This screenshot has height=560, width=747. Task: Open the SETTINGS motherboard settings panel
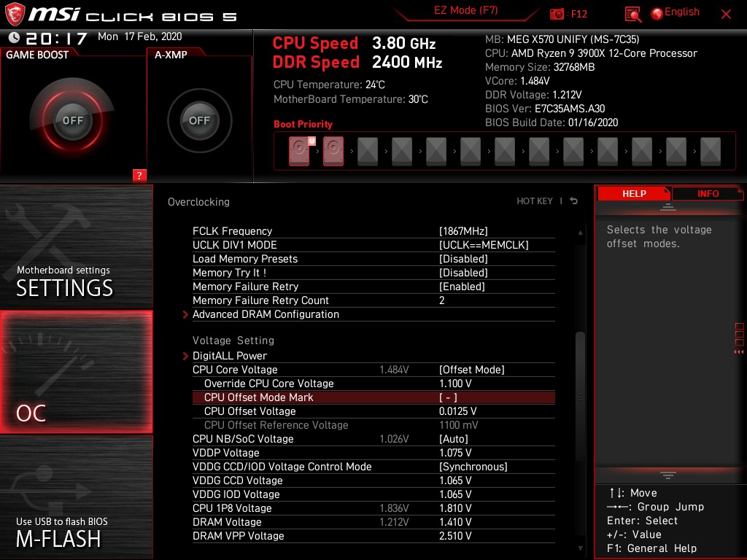[76, 248]
